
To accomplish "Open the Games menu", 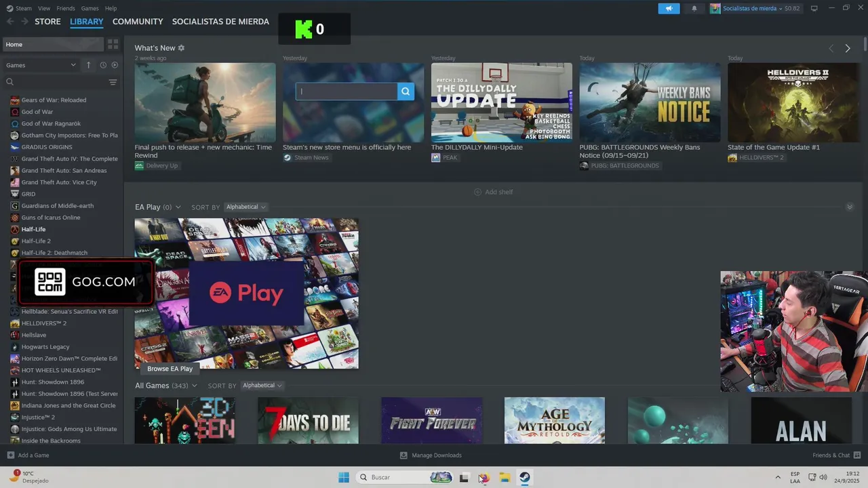I will click(90, 8).
